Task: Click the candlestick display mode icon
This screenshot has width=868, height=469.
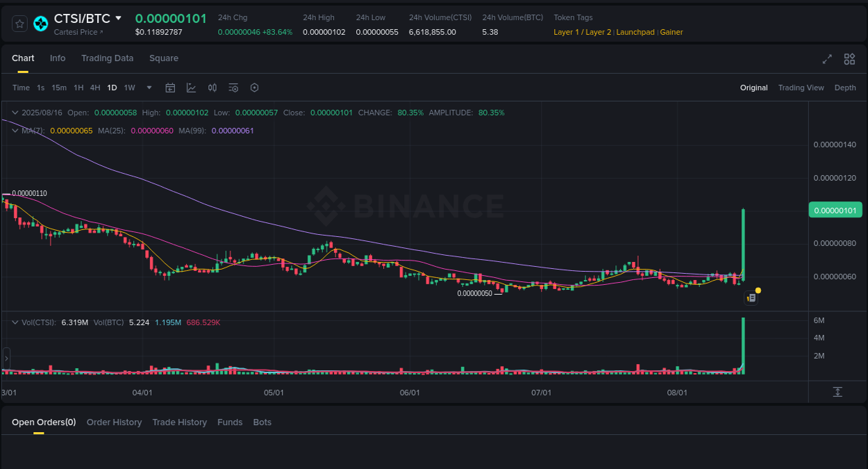Action: (x=212, y=88)
